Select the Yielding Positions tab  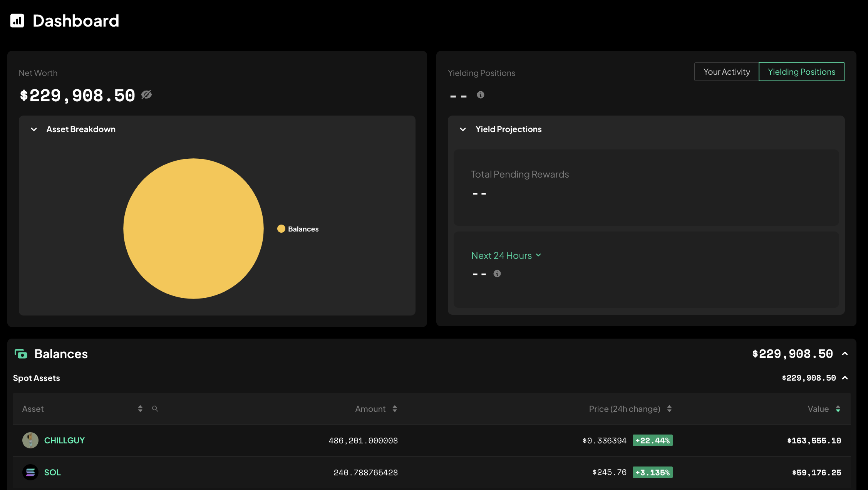pos(801,72)
